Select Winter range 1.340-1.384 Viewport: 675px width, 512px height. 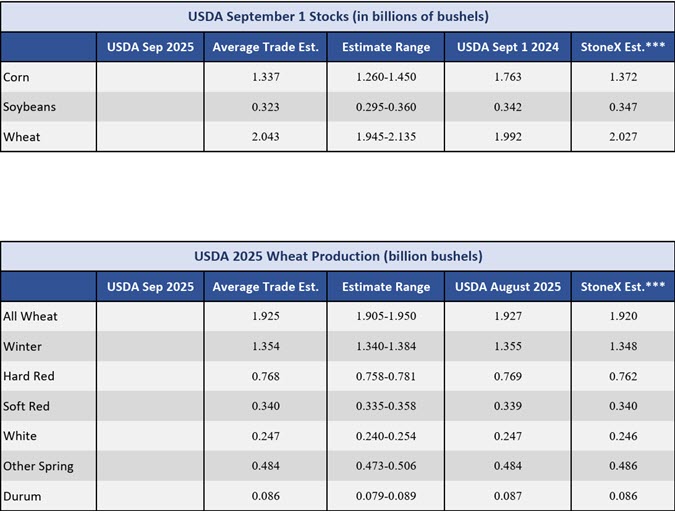pyautogui.click(x=386, y=346)
